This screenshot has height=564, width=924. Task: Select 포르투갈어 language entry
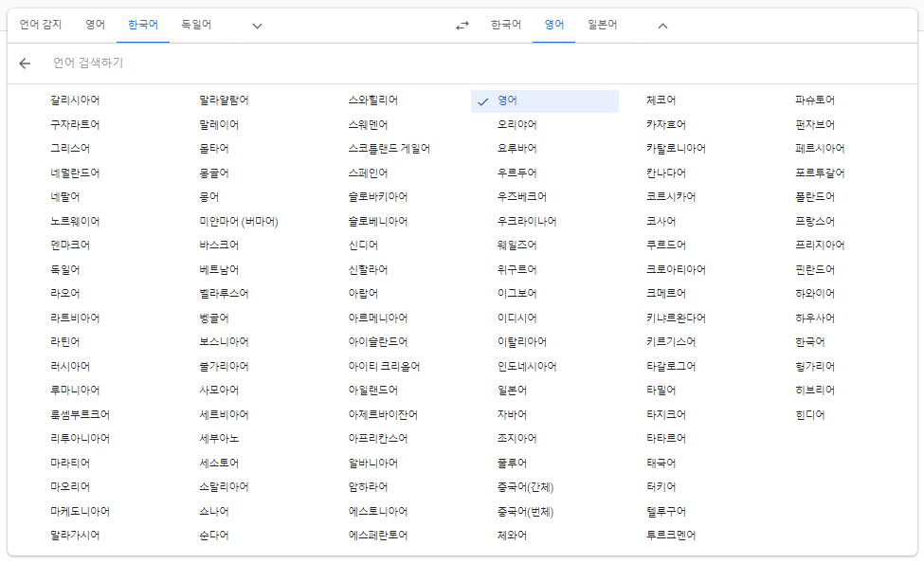[x=821, y=173]
